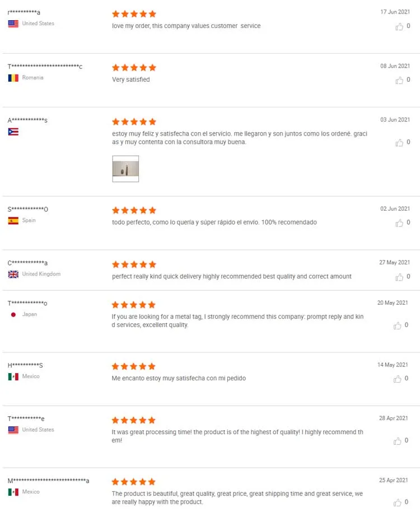Screen dimensions: 420x512
Task: Click the Romania flag icon
Action: tap(13, 78)
